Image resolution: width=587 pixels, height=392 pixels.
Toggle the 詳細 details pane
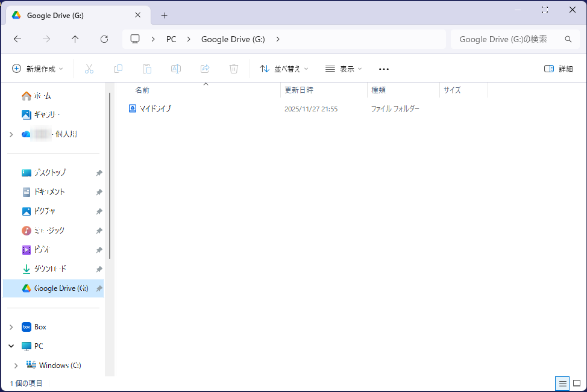pos(558,69)
